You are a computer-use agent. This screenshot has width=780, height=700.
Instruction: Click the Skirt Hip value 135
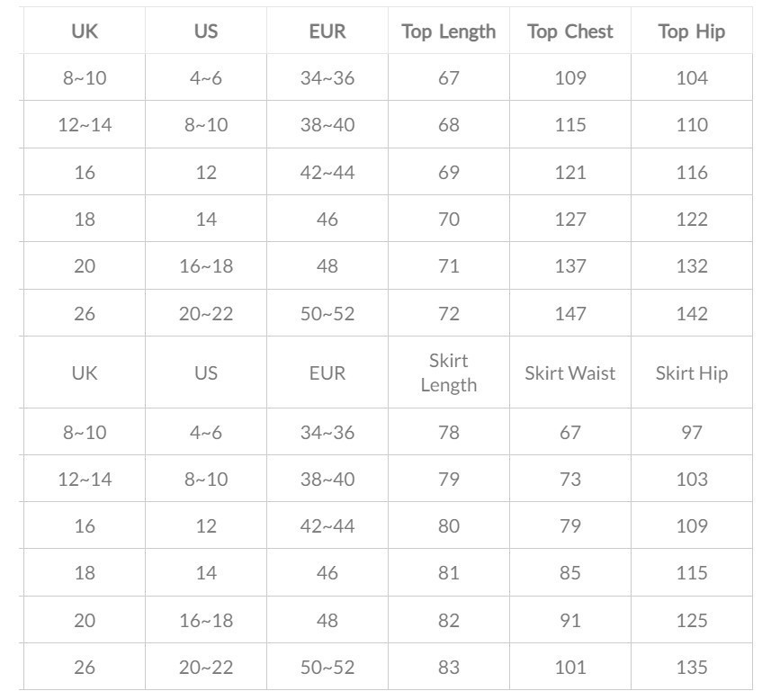[x=691, y=668]
